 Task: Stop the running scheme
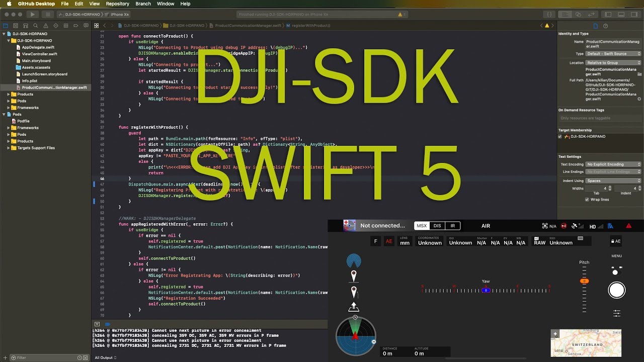(47, 15)
